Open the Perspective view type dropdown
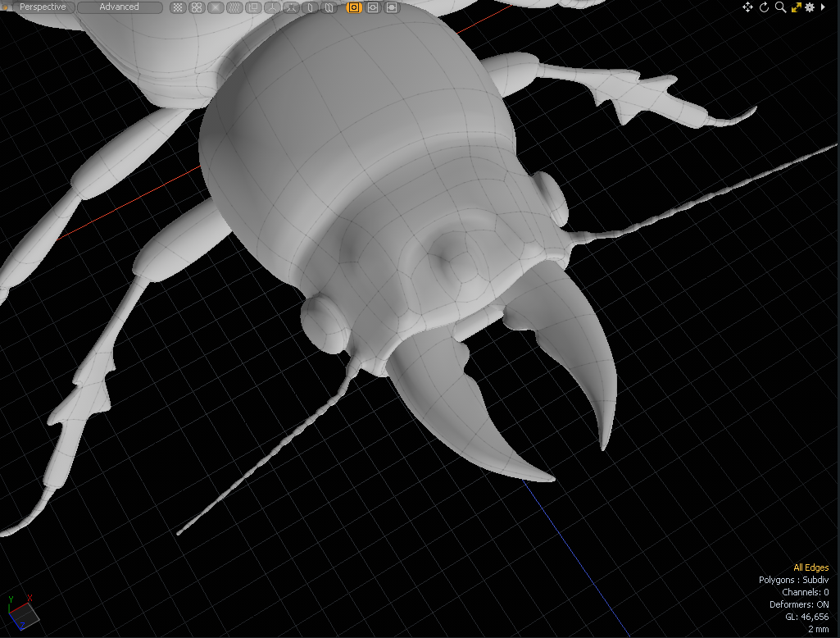The width and height of the screenshot is (840, 638). (43, 7)
